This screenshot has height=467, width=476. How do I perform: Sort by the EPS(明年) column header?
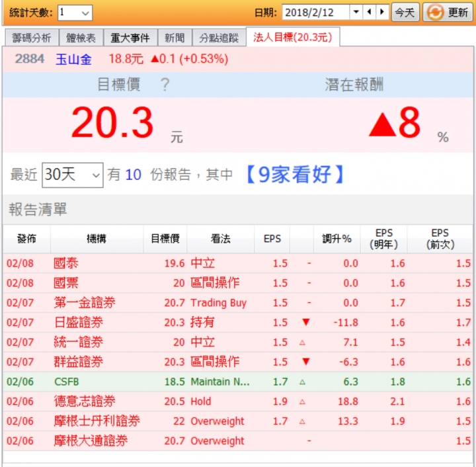click(383, 239)
